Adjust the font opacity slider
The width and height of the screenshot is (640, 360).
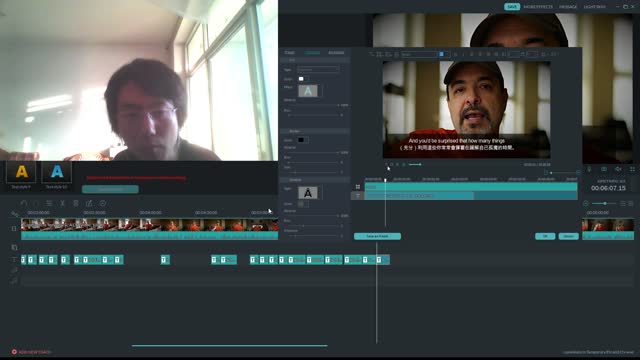(x=314, y=105)
